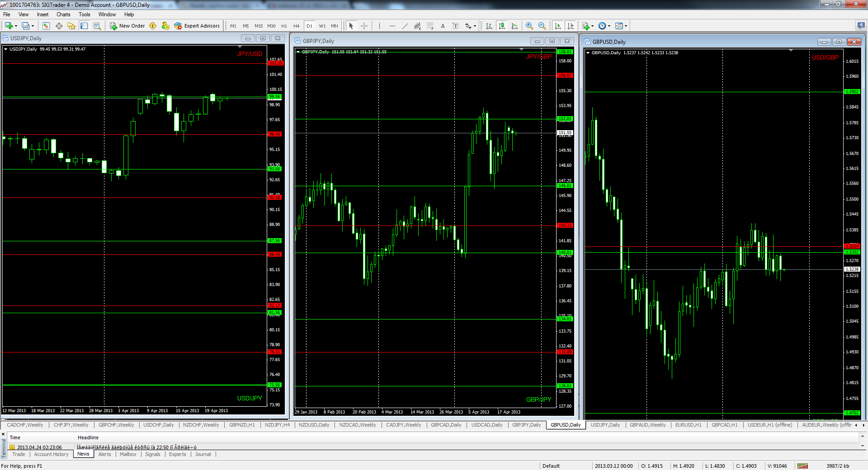The height and width of the screenshot is (470, 868).
Task: Open the Account History terminal tab
Action: click(x=51, y=454)
